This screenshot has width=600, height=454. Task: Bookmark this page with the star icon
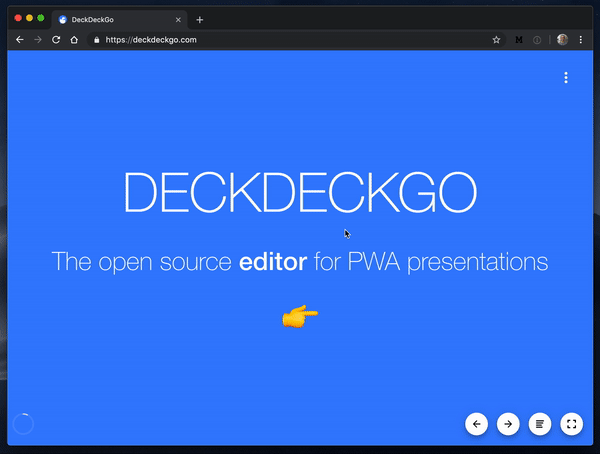[x=496, y=40]
